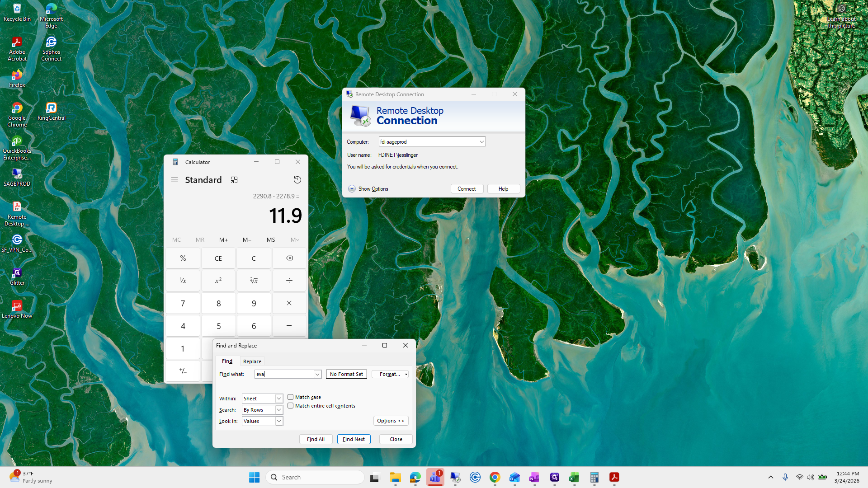Expand the Within dropdown

click(279, 399)
